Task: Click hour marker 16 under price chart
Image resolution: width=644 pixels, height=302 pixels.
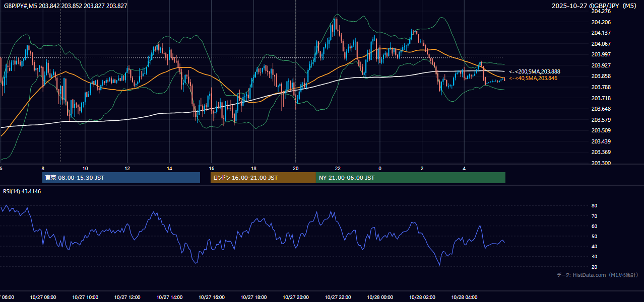Action: point(212,169)
